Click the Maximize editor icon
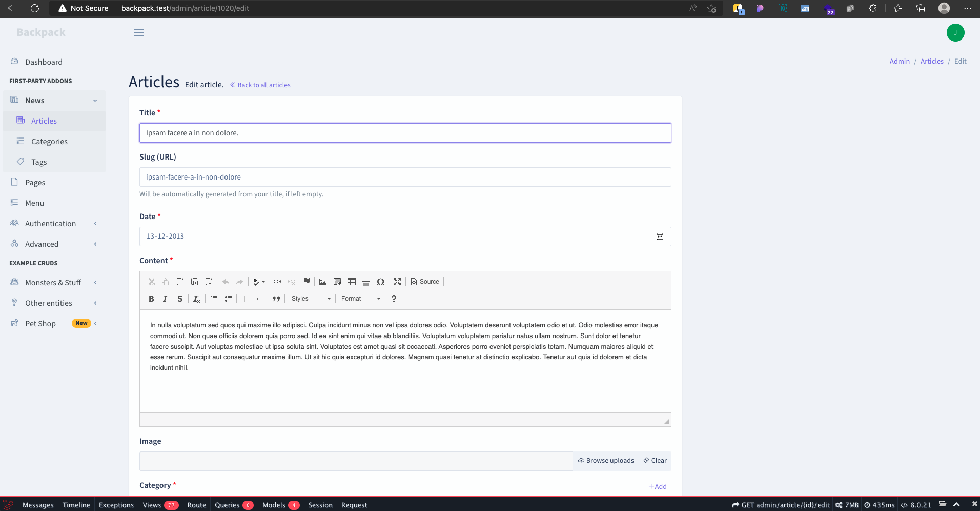The image size is (980, 511). (x=397, y=282)
